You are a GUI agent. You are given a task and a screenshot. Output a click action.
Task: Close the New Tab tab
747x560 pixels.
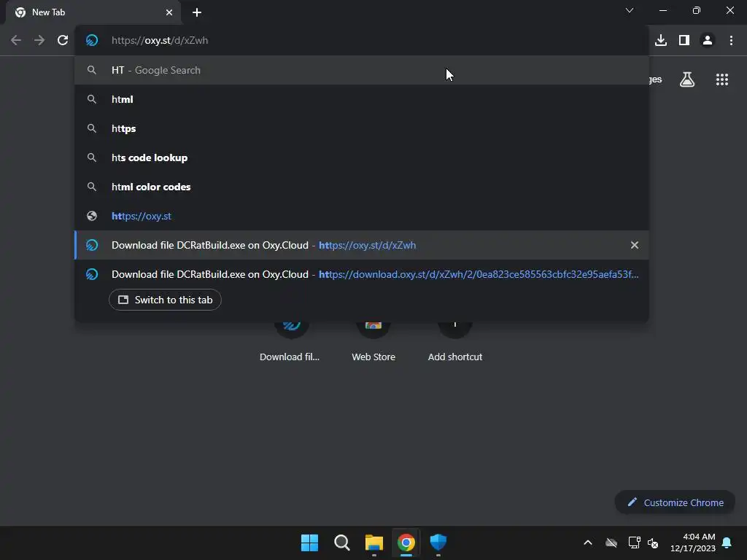point(169,12)
